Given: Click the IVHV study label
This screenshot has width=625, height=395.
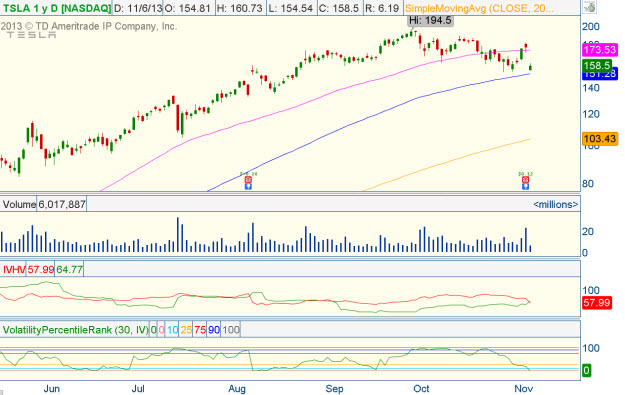Looking at the screenshot, I should pyautogui.click(x=14, y=270).
